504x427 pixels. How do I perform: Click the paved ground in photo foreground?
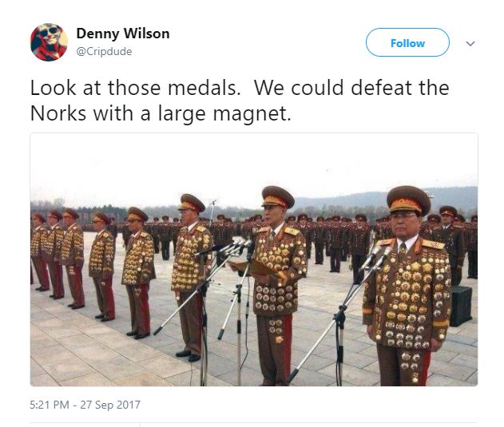pyautogui.click(x=97, y=354)
